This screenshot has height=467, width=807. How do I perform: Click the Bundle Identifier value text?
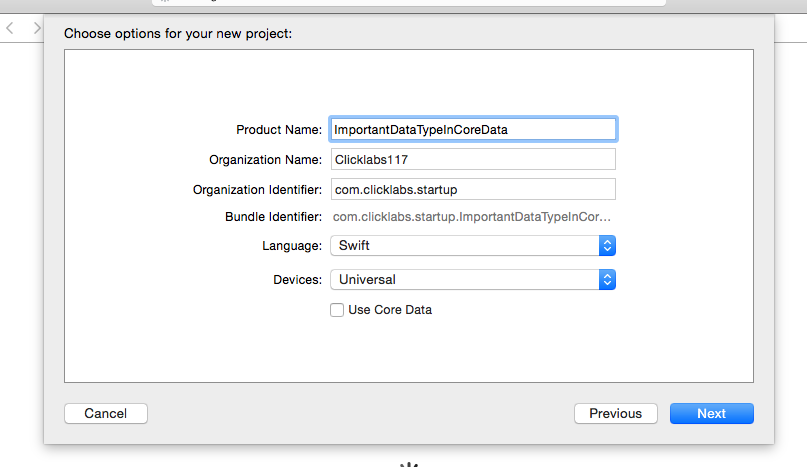[471, 216]
